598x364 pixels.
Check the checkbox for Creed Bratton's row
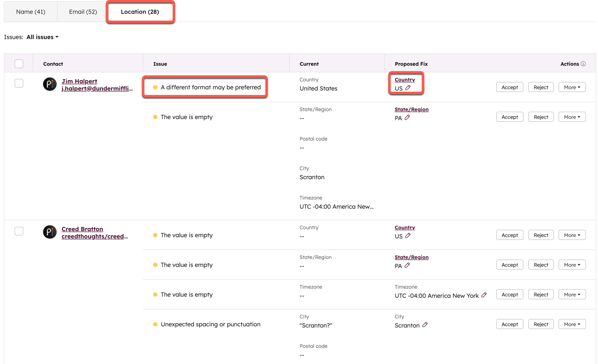19,231
